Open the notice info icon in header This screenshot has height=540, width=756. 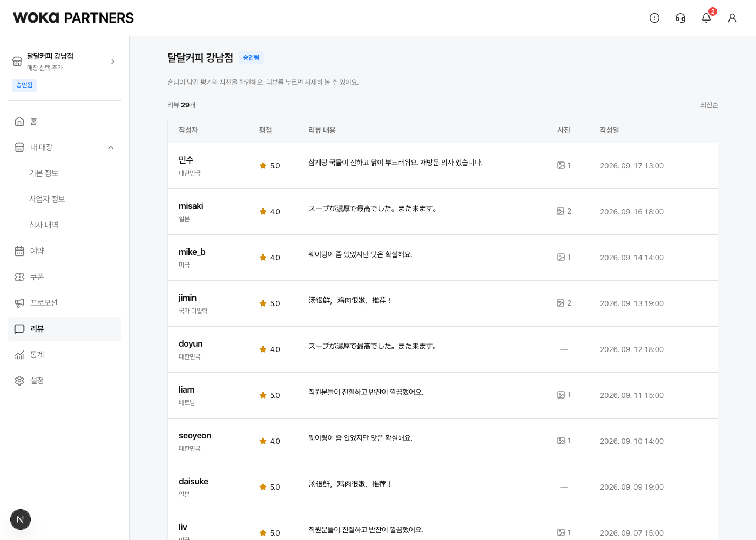pos(654,18)
